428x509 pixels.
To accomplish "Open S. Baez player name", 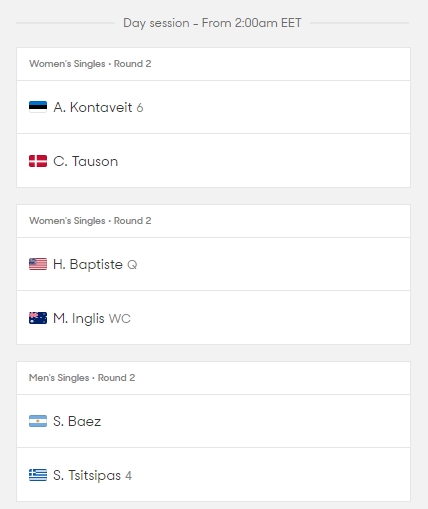I will pyautogui.click(x=77, y=421).
